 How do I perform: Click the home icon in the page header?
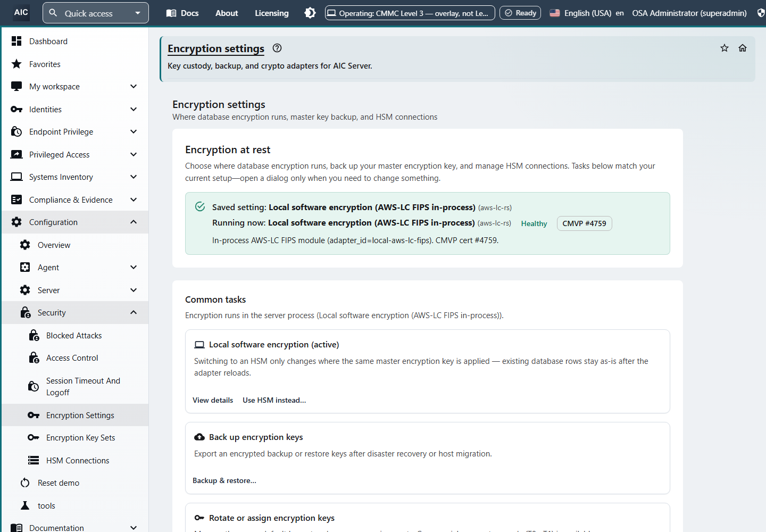click(743, 48)
